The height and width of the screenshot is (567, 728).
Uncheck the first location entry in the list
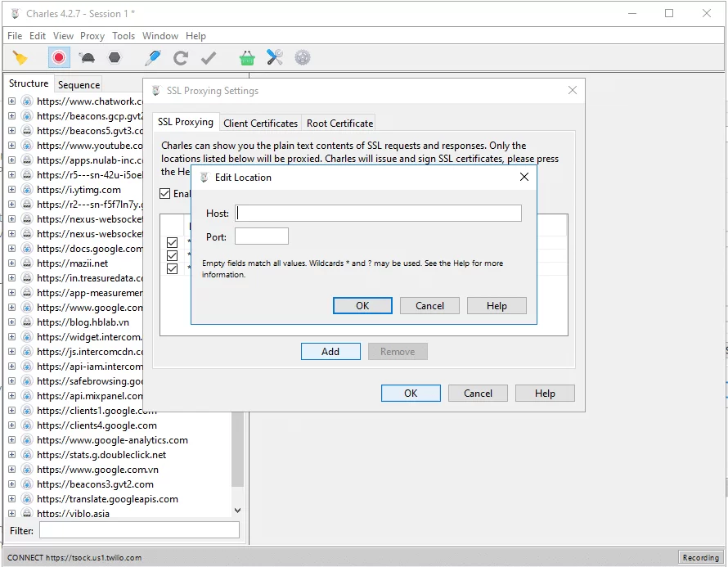point(173,242)
